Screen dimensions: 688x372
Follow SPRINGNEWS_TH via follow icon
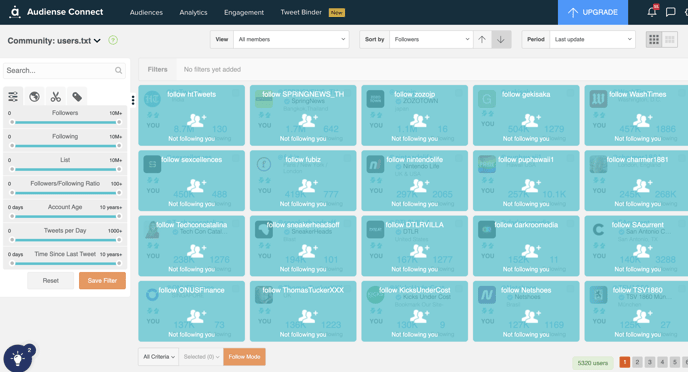(x=308, y=120)
